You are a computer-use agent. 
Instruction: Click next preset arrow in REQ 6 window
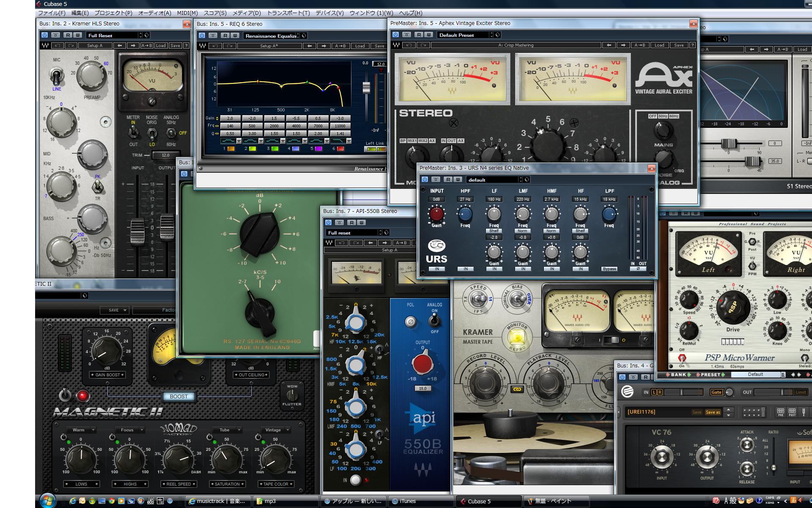[324, 46]
